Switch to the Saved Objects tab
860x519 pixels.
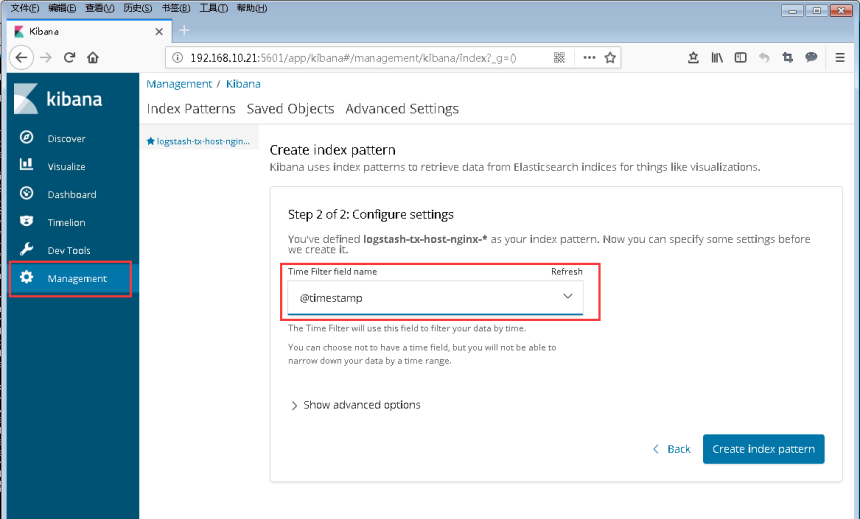tap(290, 109)
